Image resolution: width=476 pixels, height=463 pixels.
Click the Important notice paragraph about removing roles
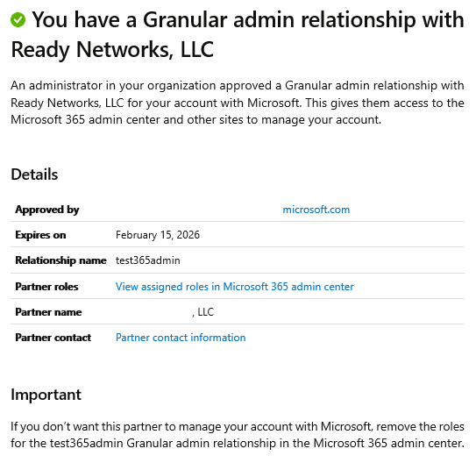pyautogui.click(x=238, y=435)
